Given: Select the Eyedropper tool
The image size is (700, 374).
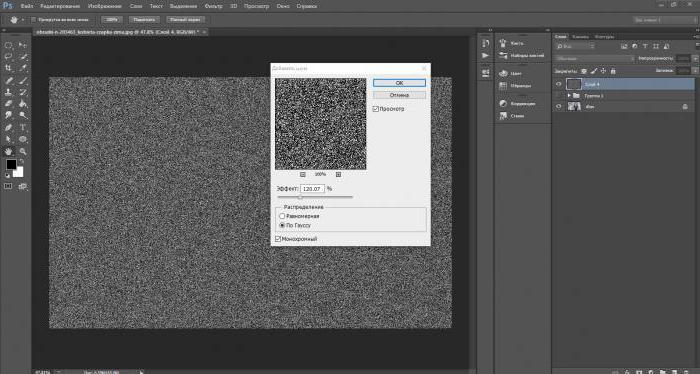Looking at the screenshot, I should (23, 68).
